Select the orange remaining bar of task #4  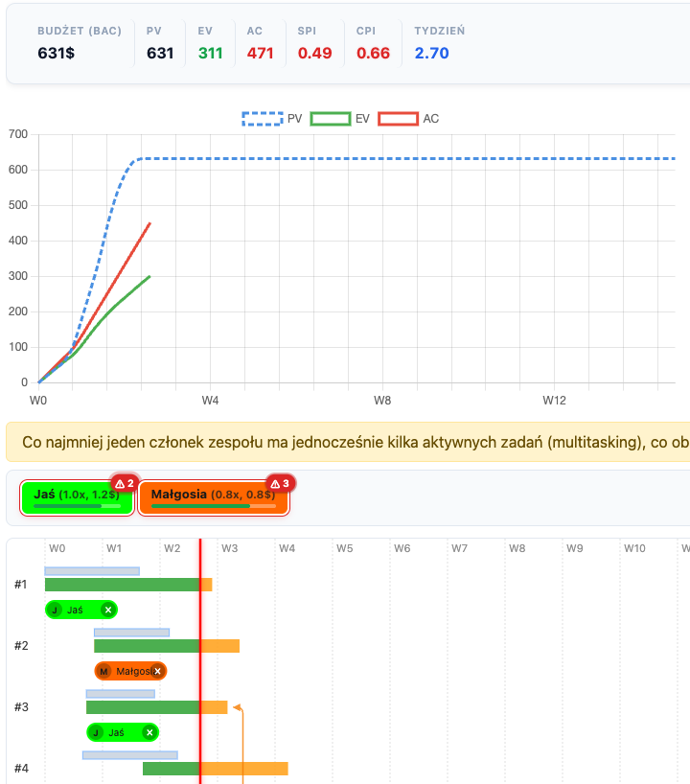coord(244,769)
